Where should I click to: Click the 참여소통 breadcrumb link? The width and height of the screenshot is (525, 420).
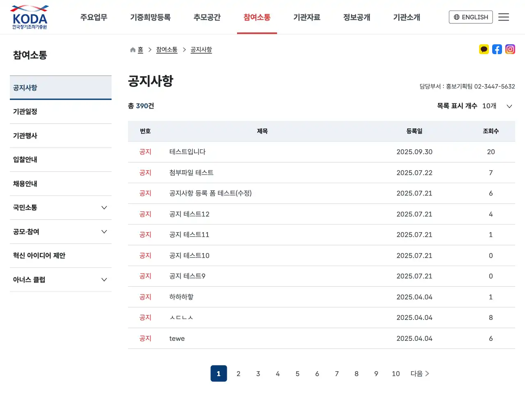pos(167,49)
